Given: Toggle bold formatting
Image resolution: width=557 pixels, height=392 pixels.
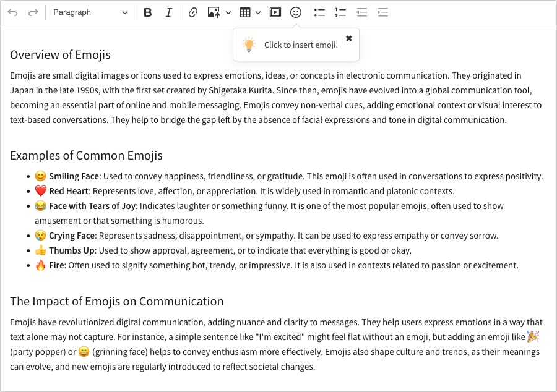Looking at the screenshot, I should coord(147,12).
